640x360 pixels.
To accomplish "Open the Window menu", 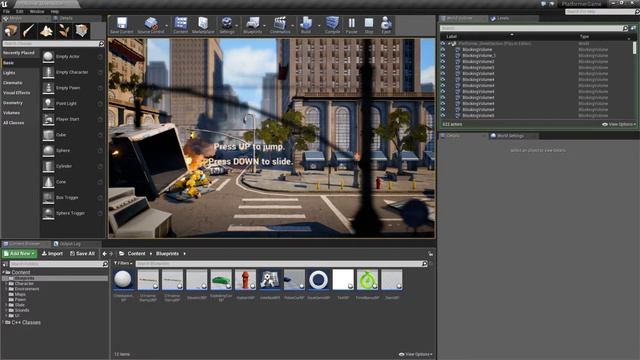I will (x=37, y=11).
